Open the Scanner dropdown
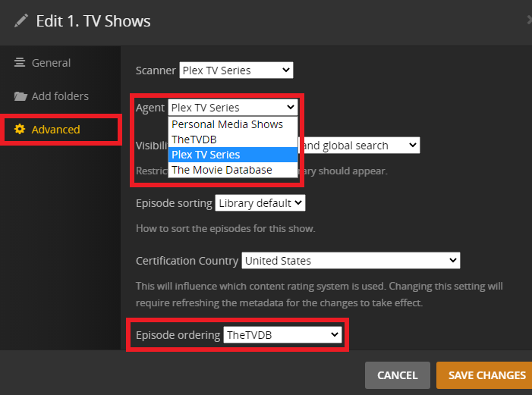This screenshot has height=395, width=532. 236,71
